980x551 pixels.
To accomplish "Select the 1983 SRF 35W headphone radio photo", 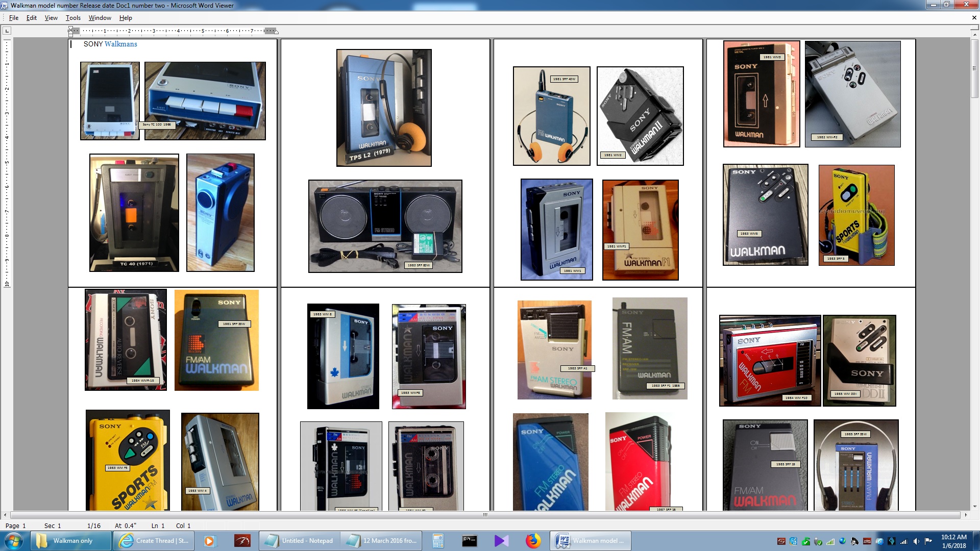I will click(x=856, y=465).
